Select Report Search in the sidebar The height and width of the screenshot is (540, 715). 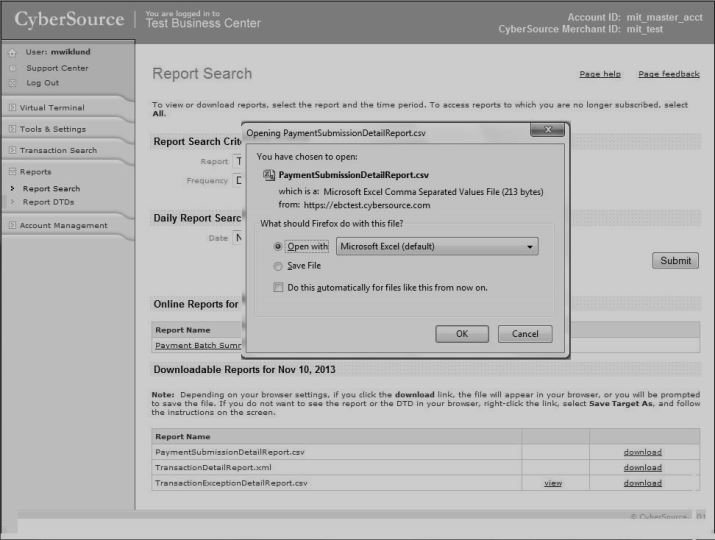(x=51, y=189)
